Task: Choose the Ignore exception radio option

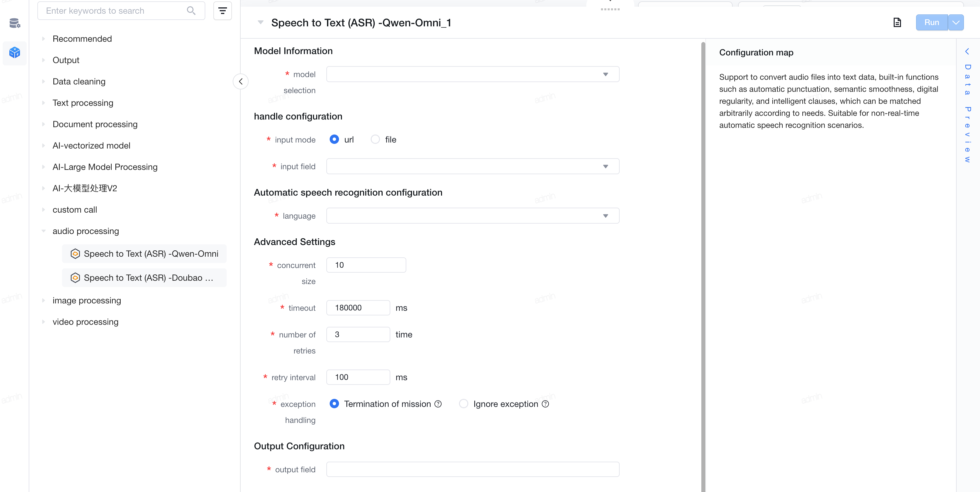Action: tap(463, 404)
